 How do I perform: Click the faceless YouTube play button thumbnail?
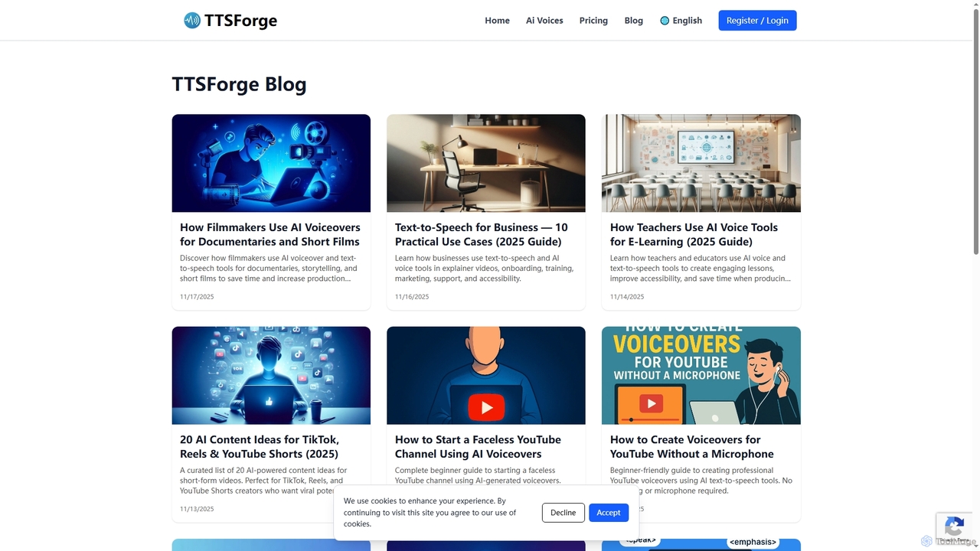coord(486,375)
